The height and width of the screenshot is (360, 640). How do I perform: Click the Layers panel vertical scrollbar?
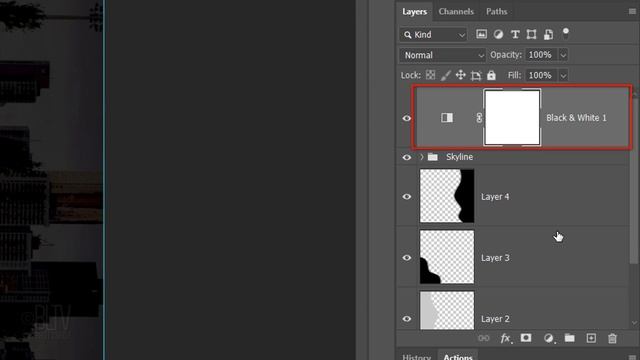coord(633,180)
